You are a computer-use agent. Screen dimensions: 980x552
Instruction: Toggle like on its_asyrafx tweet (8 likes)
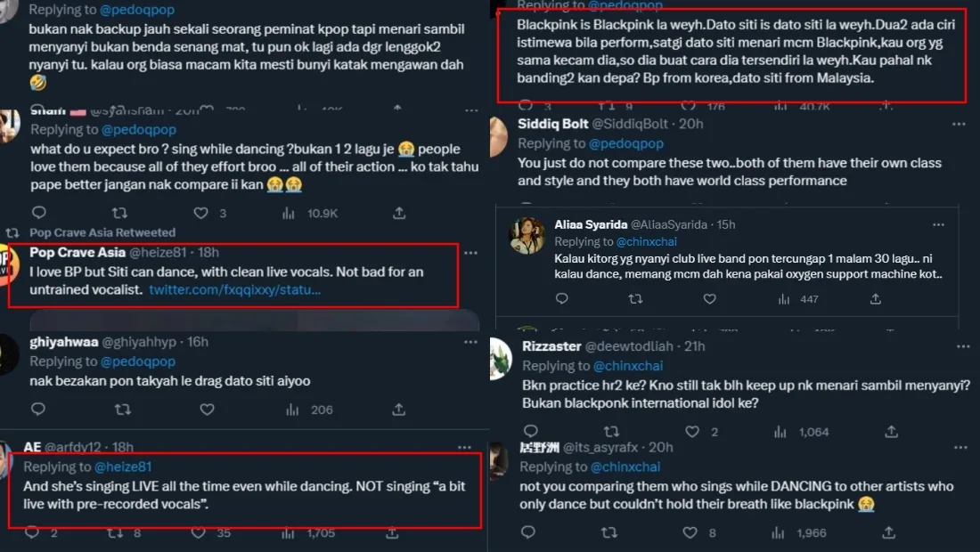[x=690, y=532]
